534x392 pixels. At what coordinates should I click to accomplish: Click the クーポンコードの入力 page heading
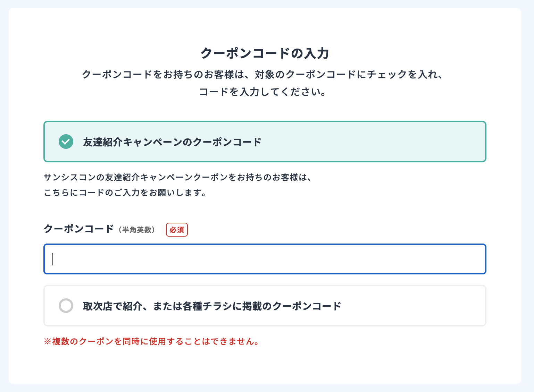point(265,53)
